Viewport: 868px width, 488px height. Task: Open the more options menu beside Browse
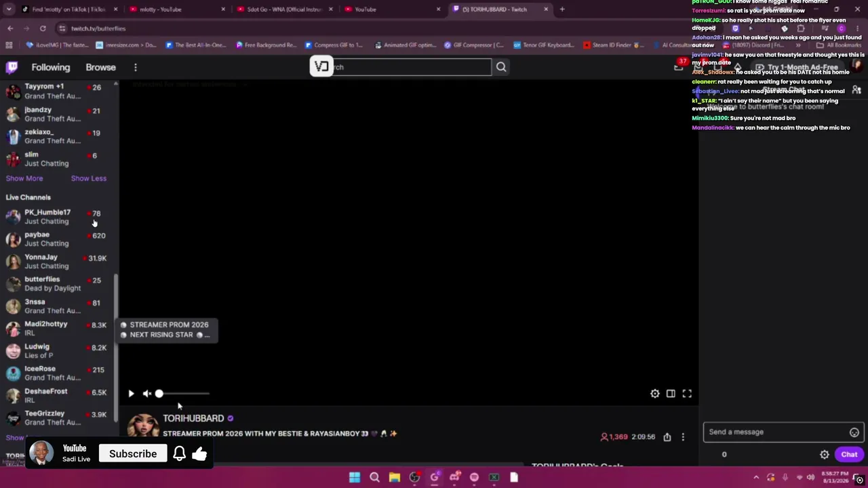click(x=136, y=67)
